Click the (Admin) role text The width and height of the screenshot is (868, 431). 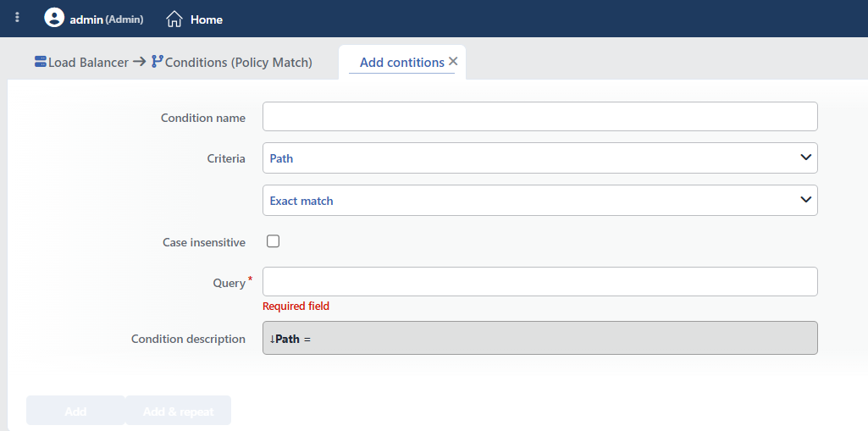tap(124, 19)
